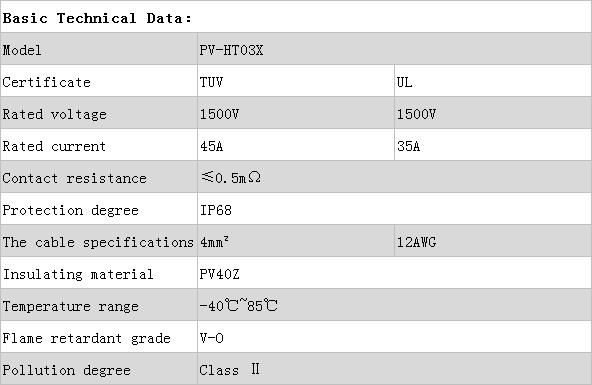Click the 35A rated current value

pos(409,146)
